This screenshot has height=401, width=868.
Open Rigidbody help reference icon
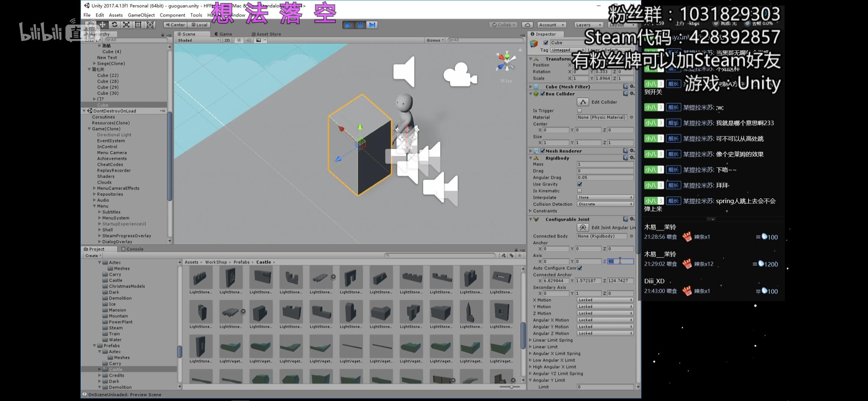[x=625, y=158]
